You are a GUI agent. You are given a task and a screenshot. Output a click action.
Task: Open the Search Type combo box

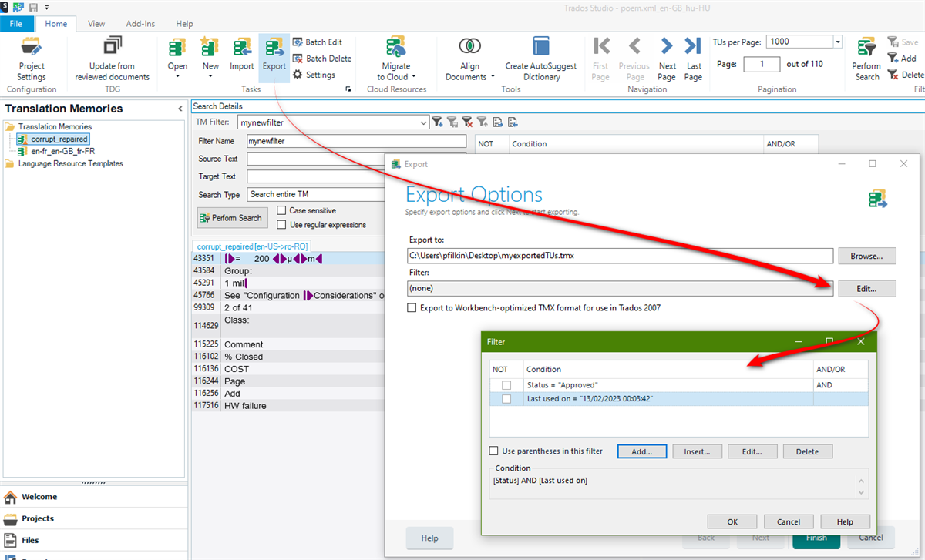click(316, 194)
